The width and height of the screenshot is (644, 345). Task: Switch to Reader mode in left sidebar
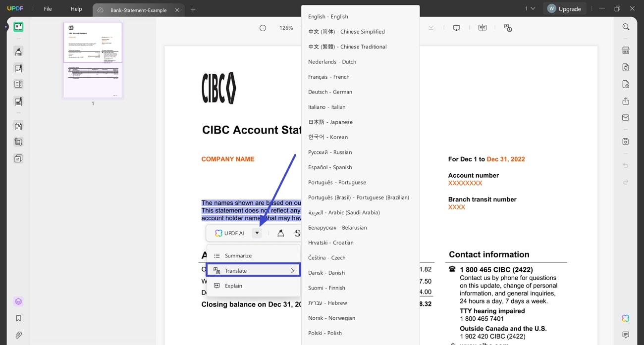18,26
